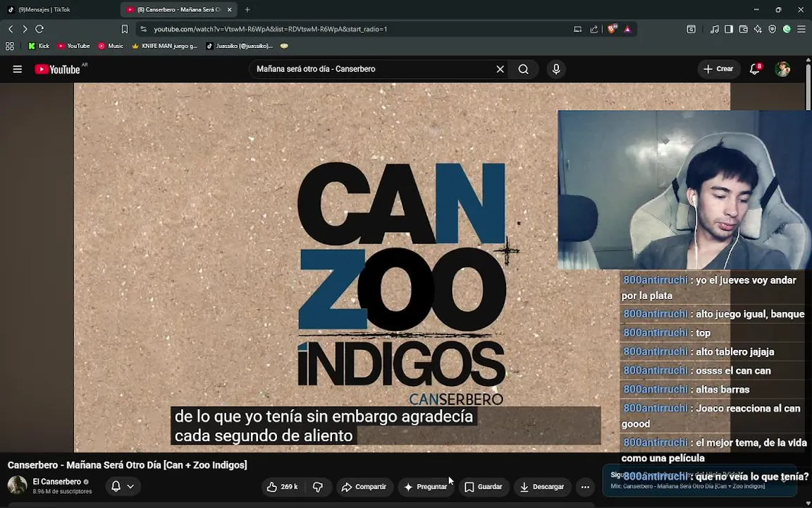The height and width of the screenshot is (508, 812).
Task: Open the green browser profile icon
Action: (x=787, y=29)
